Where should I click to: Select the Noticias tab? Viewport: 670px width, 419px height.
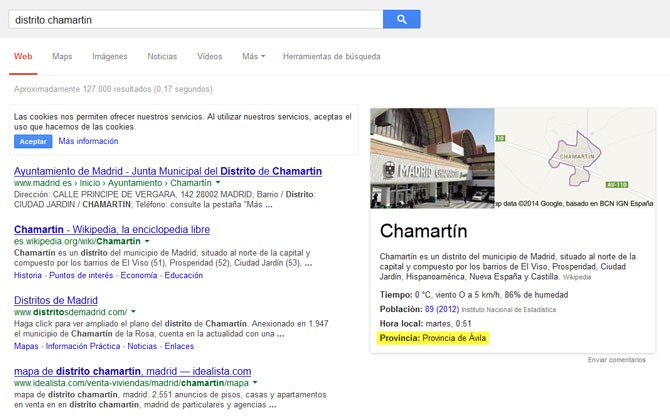(162, 57)
